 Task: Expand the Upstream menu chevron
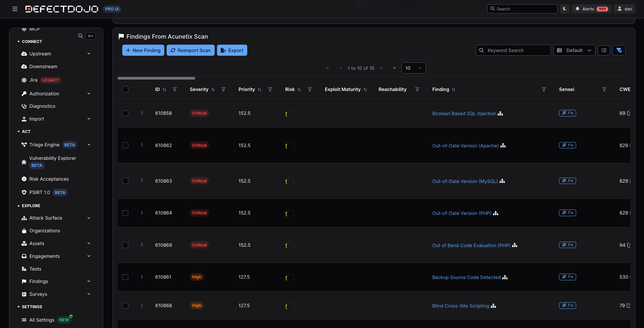(x=89, y=54)
